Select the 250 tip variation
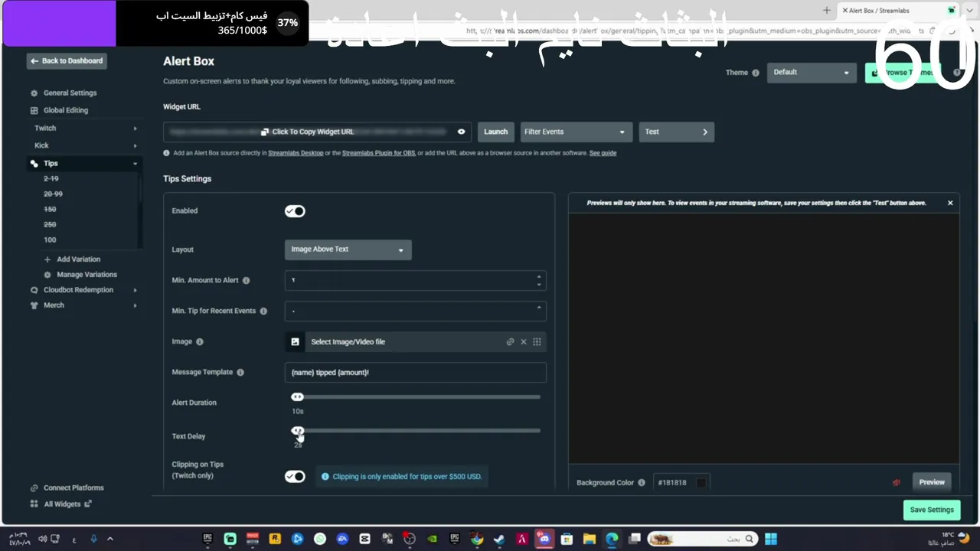 point(50,225)
